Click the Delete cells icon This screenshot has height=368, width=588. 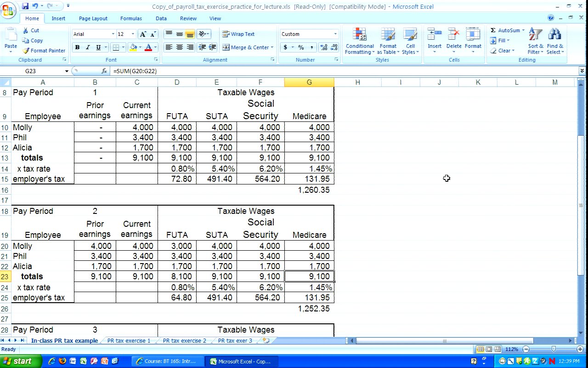pos(453,40)
